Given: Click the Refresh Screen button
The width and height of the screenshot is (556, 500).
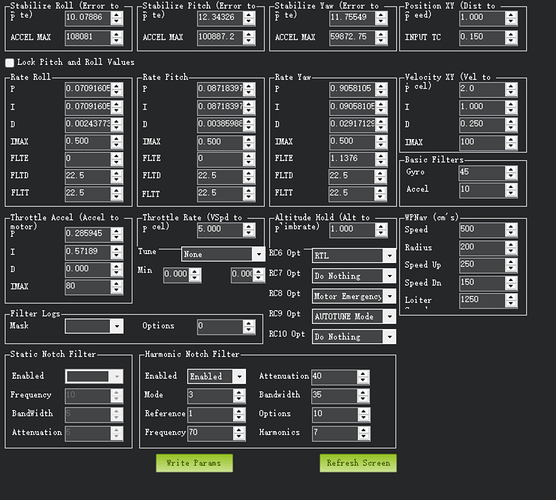Looking at the screenshot, I should [358, 463].
